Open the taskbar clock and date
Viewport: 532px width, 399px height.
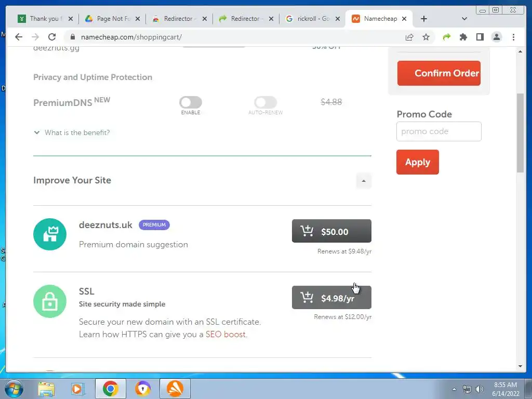point(506,389)
